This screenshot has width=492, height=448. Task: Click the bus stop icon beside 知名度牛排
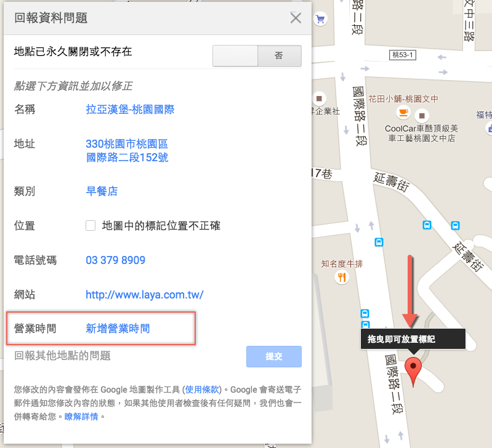pyautogui.click(x=379, y=242)
